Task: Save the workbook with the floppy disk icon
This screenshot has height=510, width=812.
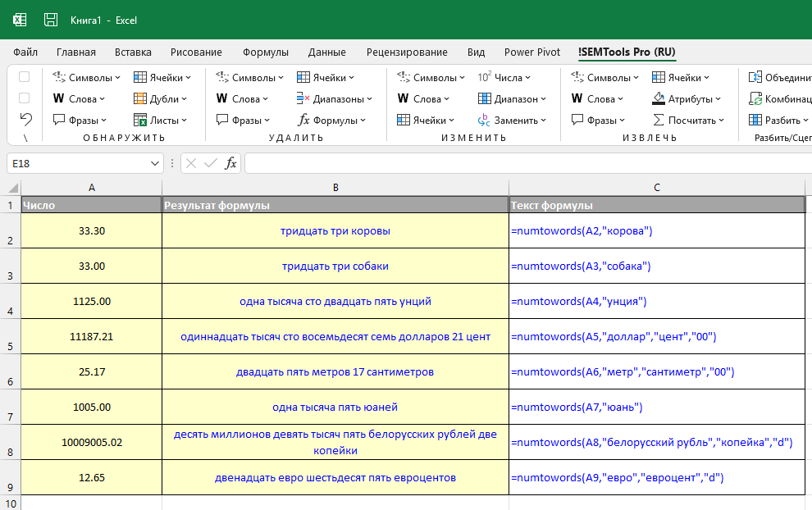Action: point(51,20)
